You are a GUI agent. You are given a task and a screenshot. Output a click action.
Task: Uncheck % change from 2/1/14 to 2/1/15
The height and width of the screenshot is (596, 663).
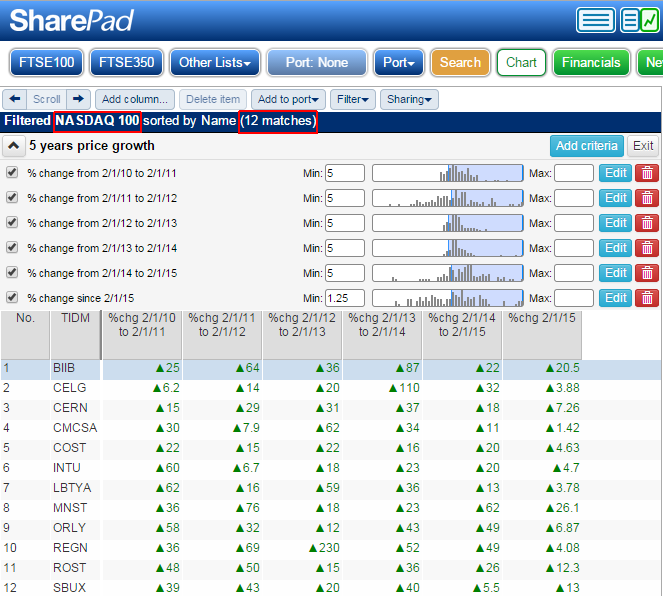click(12, 272)
